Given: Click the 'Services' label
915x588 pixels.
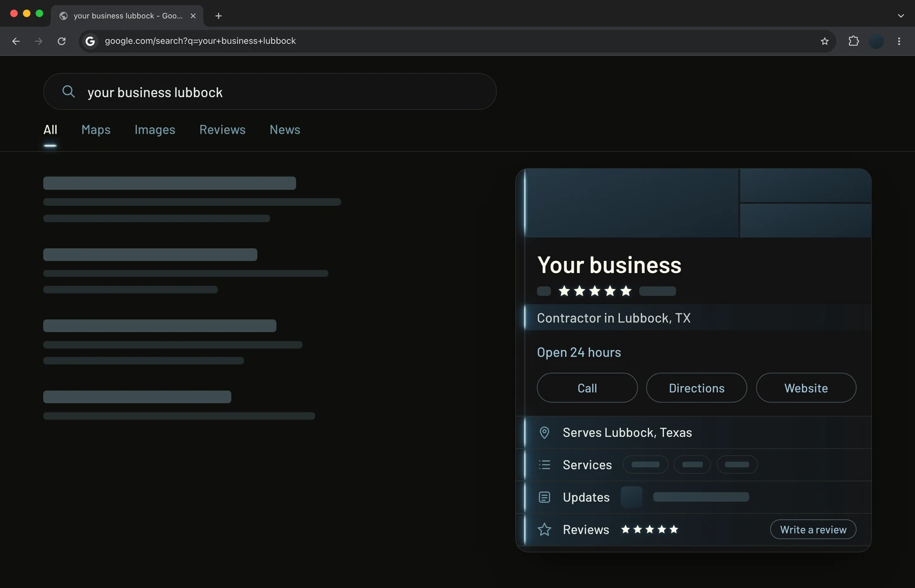Looking at the screenshot, I should pos(587,465).
